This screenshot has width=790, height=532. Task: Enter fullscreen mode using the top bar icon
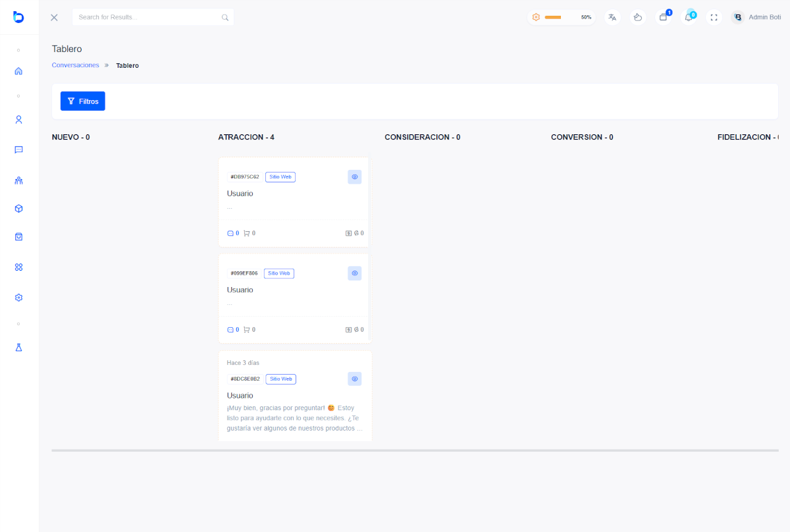coord(714,17)
